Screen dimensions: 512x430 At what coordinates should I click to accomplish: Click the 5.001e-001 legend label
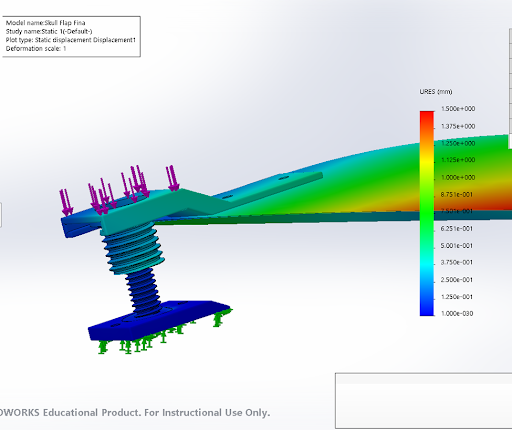point(457,246)
